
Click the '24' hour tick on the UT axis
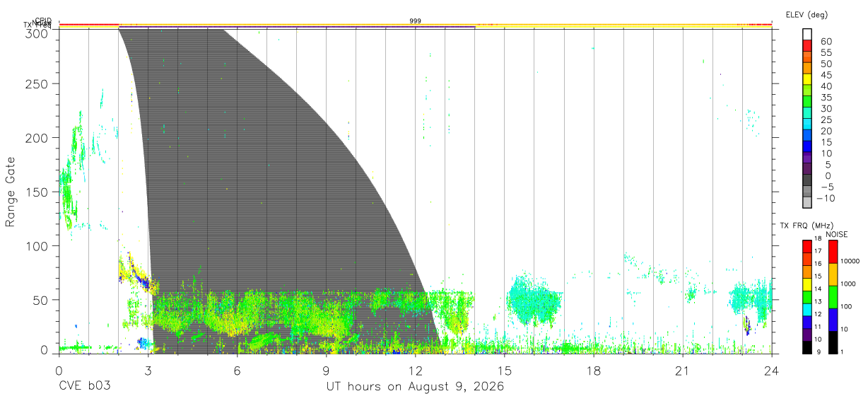(772, 371)
